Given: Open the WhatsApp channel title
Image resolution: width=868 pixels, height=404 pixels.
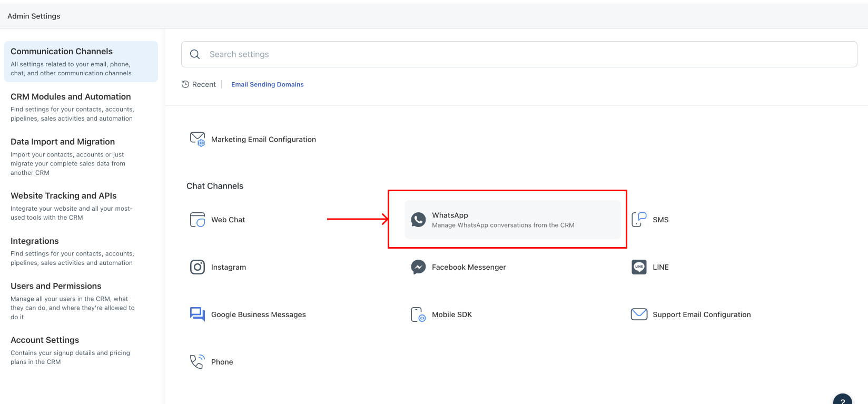Looking at the screenshot, I should point(450,215).
